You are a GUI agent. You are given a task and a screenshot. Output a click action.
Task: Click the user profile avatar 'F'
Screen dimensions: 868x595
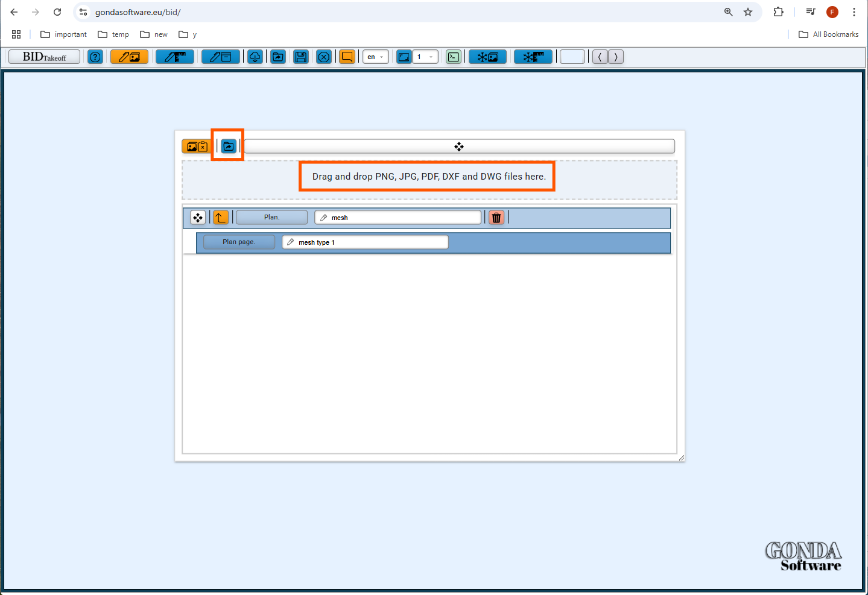pos(832,12)
